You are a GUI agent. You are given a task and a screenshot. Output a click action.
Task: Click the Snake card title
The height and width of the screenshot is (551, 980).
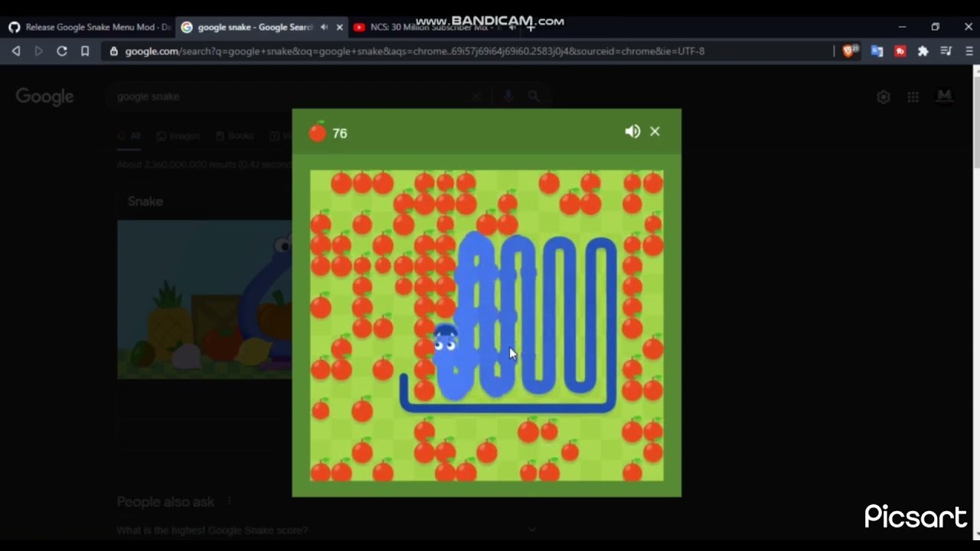145,201
